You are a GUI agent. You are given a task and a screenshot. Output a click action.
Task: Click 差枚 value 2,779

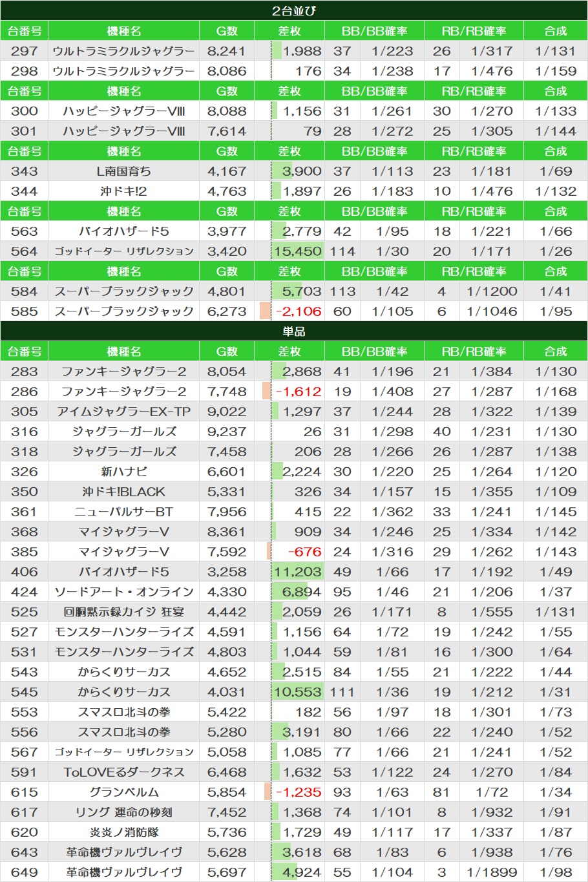302,231
